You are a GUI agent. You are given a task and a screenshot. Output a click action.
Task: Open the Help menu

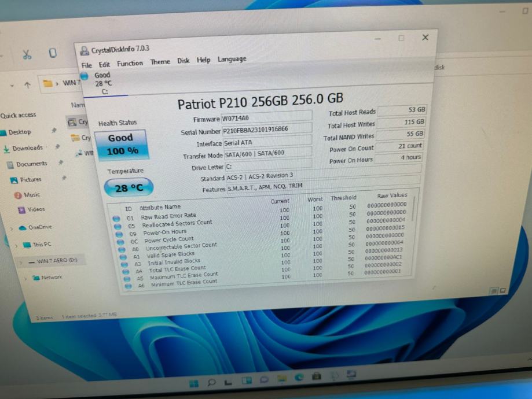point(203,60)
